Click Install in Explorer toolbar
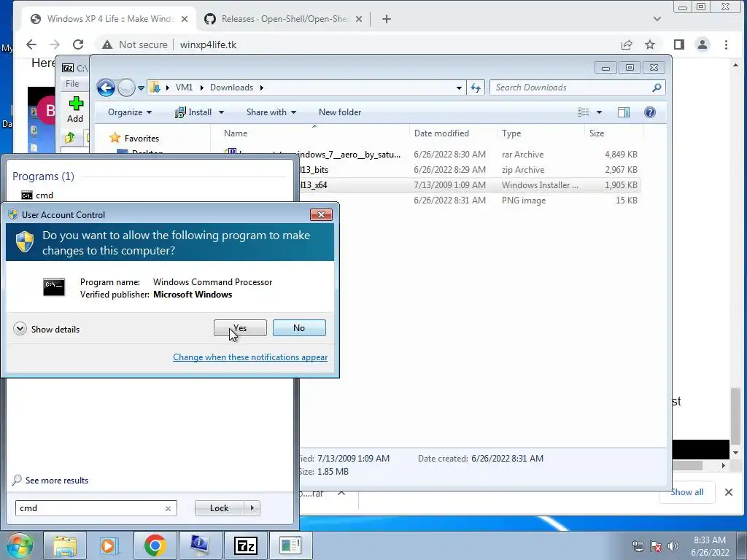Image resolution: width=747 pixels, height=560 pixels. pyautogui.click(x=193, y=112)
